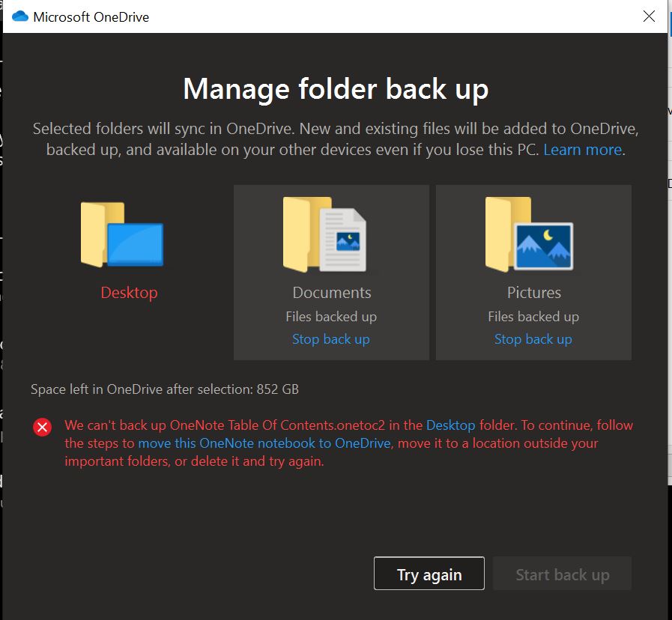Open the Learn more link
This screenshot has width=672, height=620.
(583, 150)
